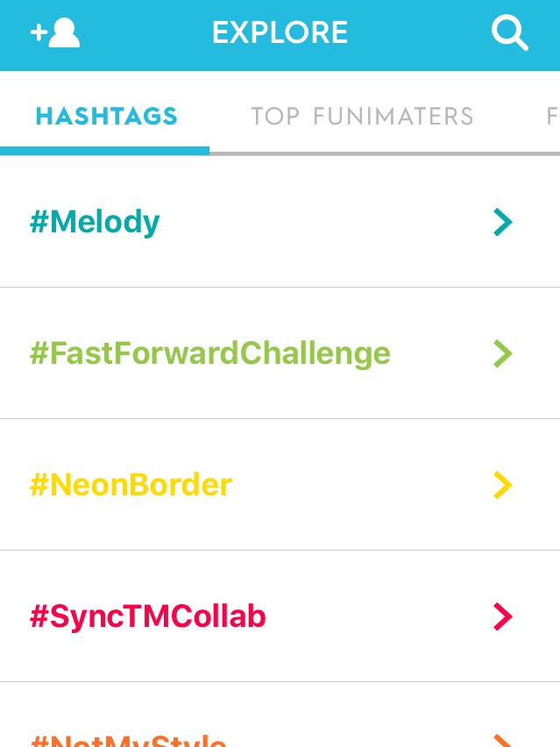Open the #NeonBorder hashtag
Screen dimensions: 560x747
coord(131,485)
